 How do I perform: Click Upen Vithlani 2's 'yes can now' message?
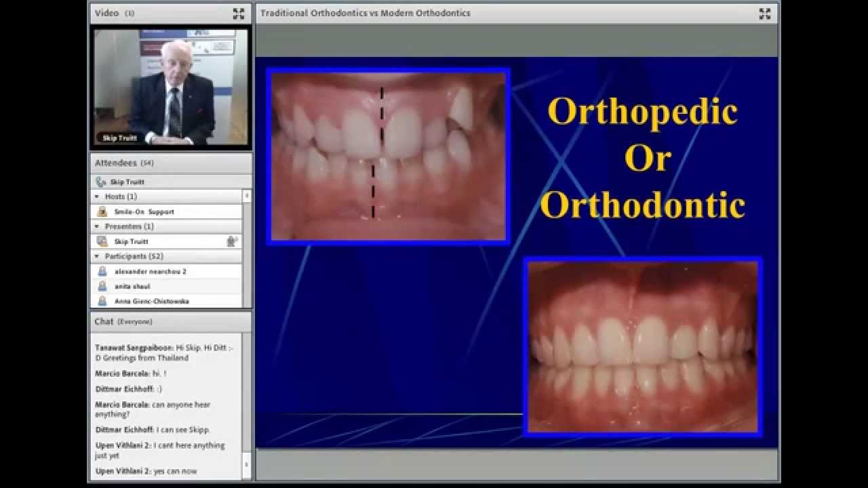(146, 471)
